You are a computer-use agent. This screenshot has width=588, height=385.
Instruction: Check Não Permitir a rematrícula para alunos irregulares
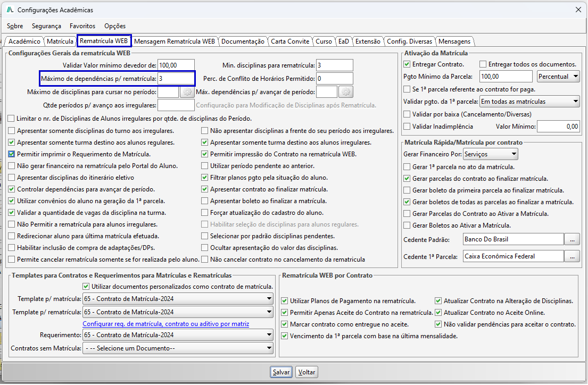point(12,224)
